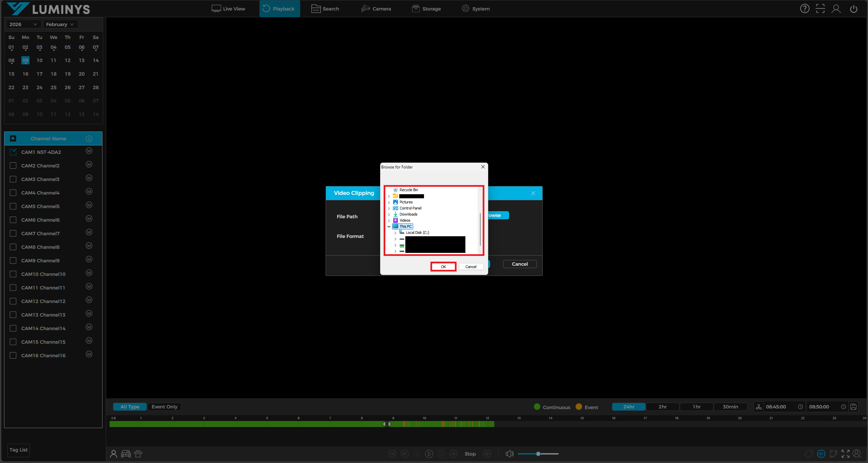Screen dimensions: 868x463
Task: Open the Storage menu tab
Action: 426,9
